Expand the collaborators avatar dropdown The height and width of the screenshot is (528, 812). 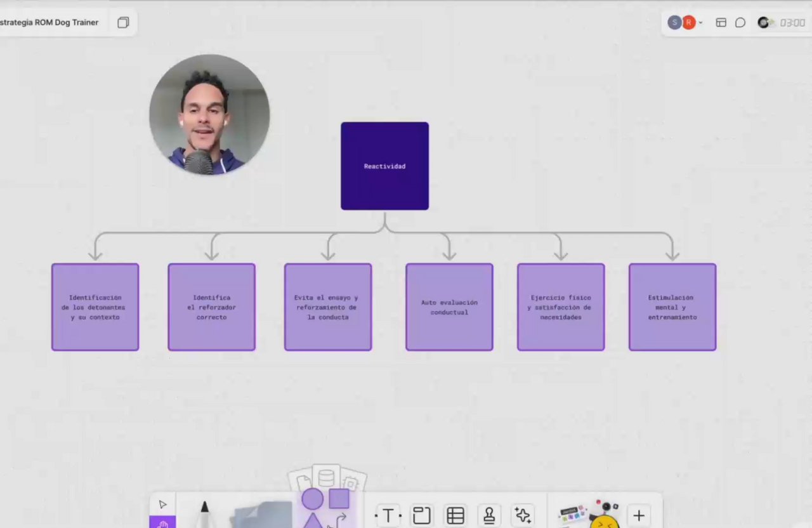pyautogui.click(x=700, y=23)
